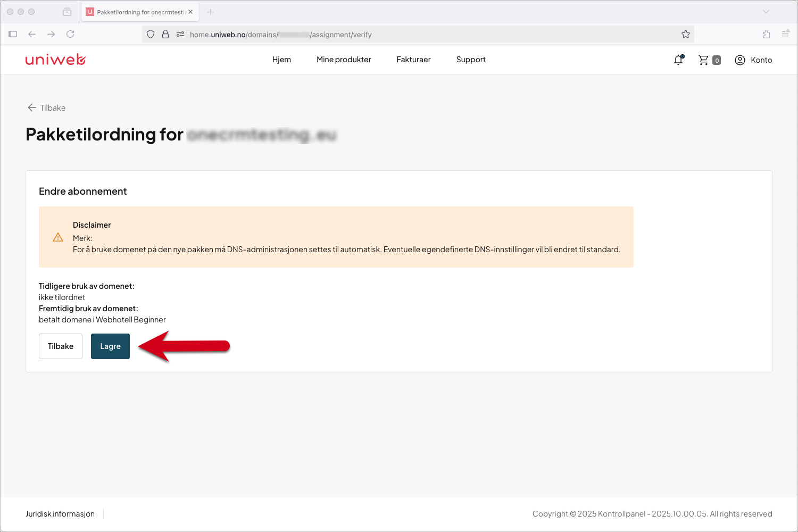Screen dimensions: 798x532
Task: Click 'betalt domene i Webhotell Beginner'
Action: [102, 320]
